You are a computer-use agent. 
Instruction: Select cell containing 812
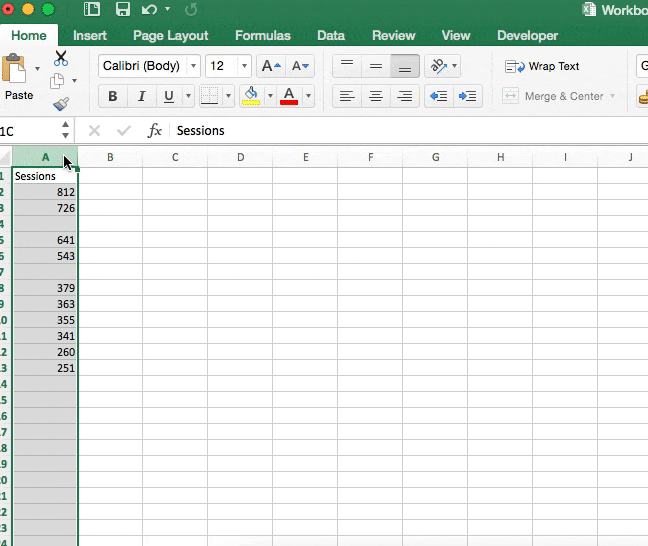point(45,192)
